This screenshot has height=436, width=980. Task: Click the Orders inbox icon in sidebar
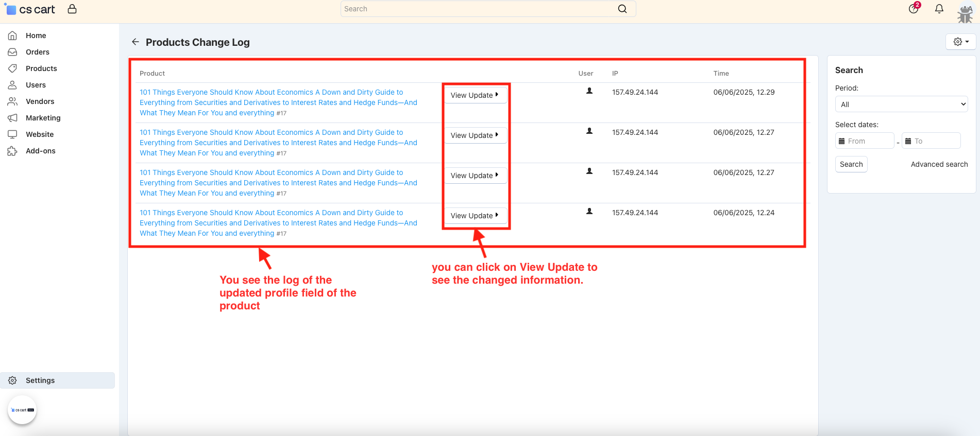click(12, 52)
